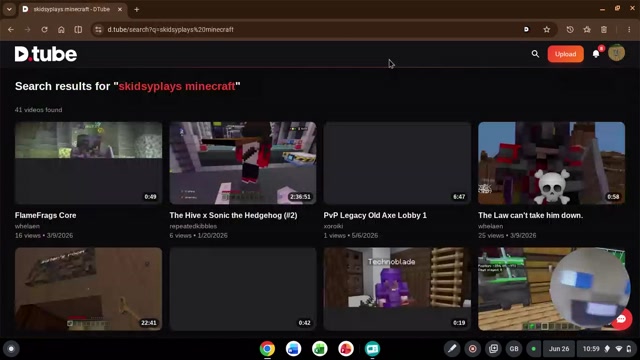Switch keyboard layout via GB indicator
This screenshot has height=360, width=640.
[514, 349]
